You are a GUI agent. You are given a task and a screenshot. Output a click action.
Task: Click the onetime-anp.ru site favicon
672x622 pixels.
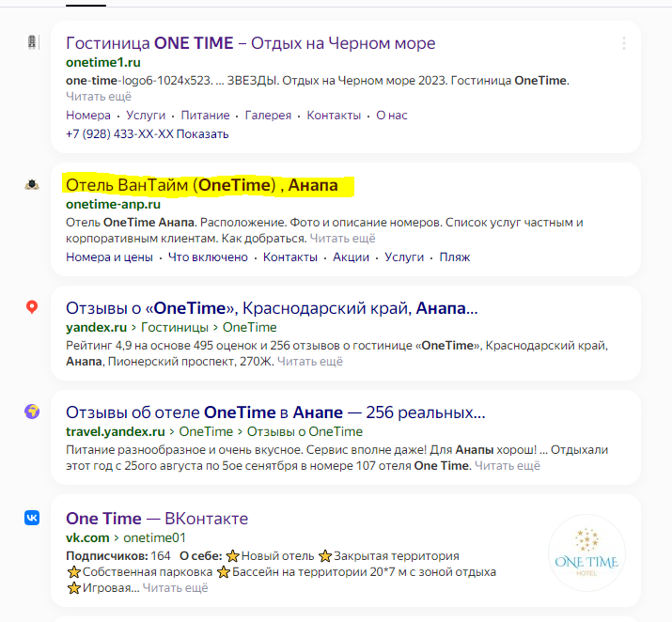[x=32, y=185]
